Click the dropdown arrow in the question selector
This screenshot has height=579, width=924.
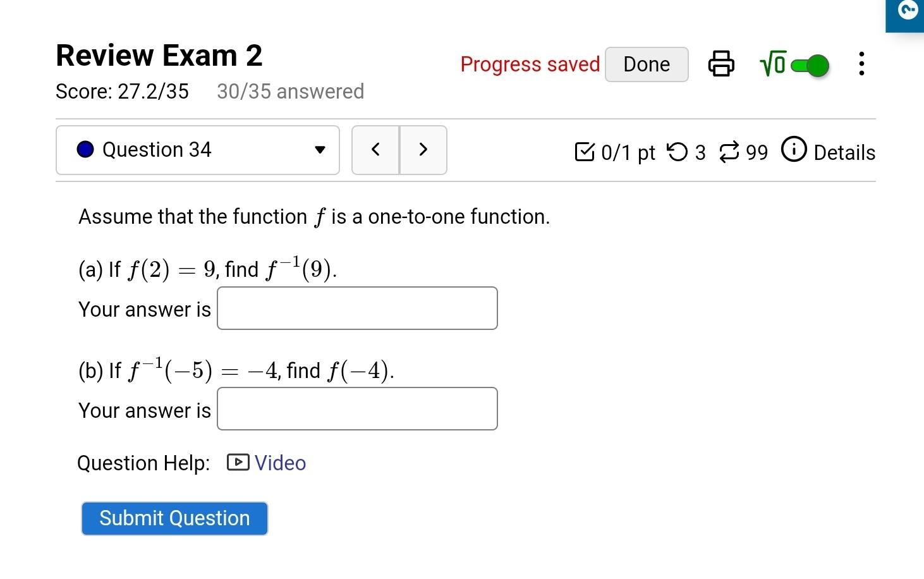pos(320,150)
